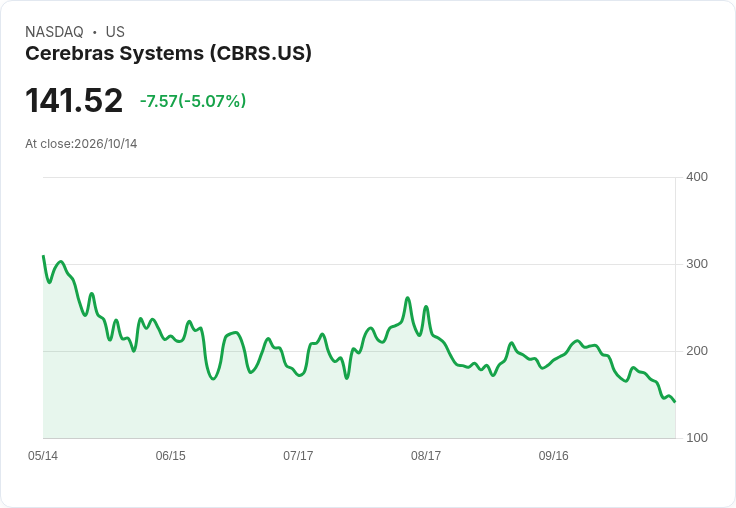Click the US market label
The width and height of the screenshot is (736, 508).
(115, 32)
